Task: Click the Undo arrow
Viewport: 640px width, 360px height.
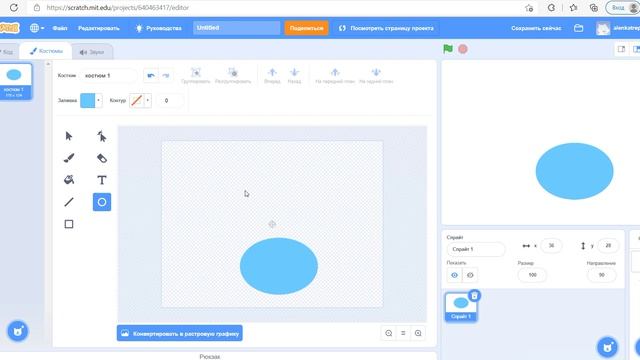Action: point(151,76)
